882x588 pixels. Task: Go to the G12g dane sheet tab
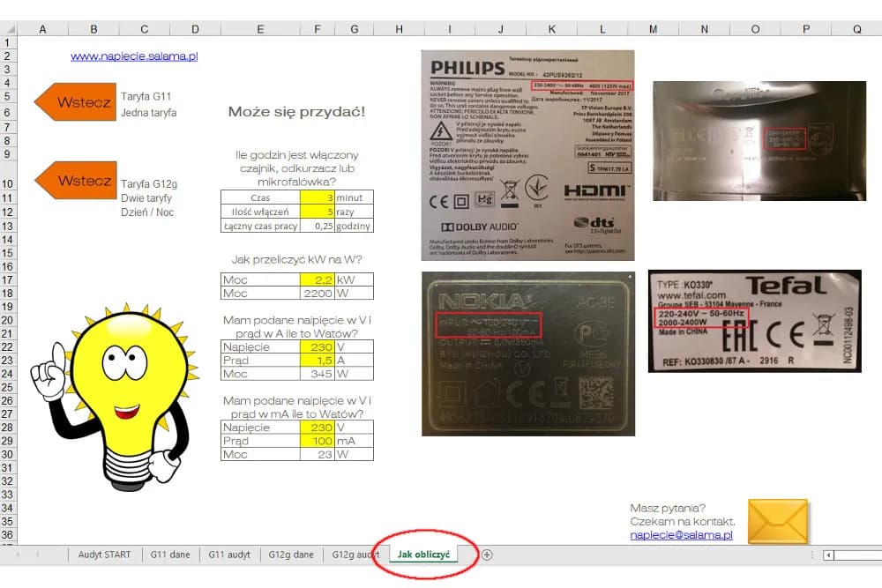point(291,555)
